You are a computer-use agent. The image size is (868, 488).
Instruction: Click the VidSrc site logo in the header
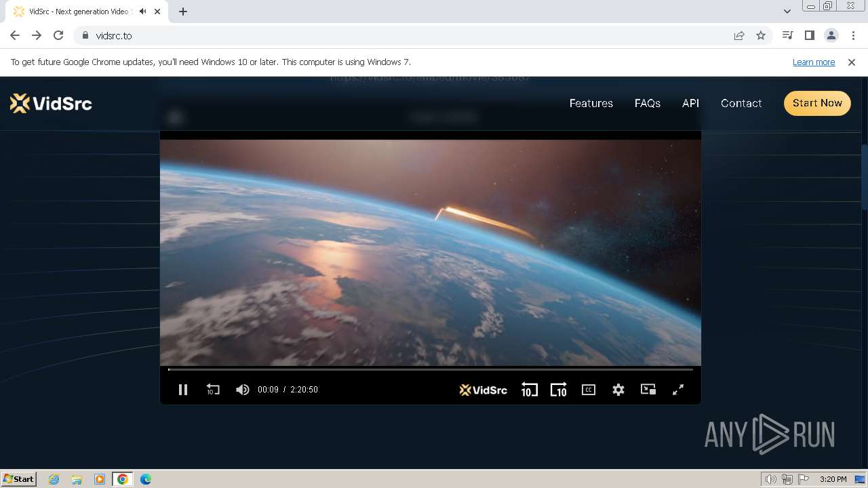pyautogui.click(x=51, y=103)
